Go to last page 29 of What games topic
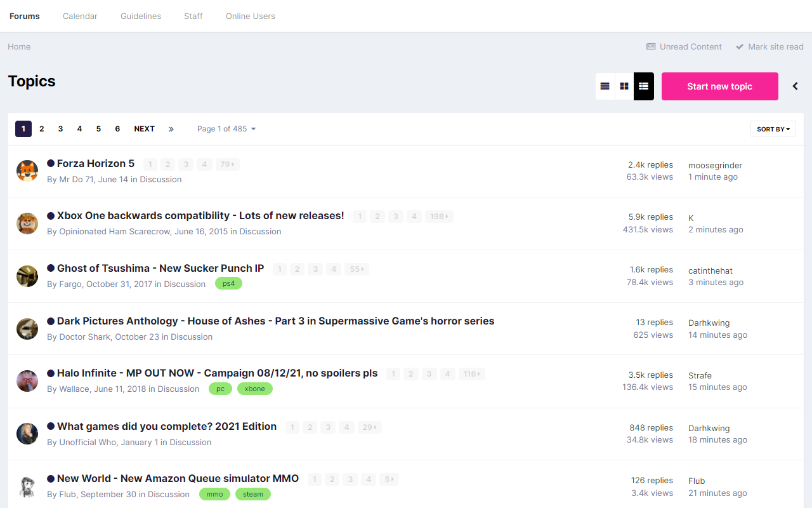The width and height of the screenshot is (812, 508). tap(369, 427)
